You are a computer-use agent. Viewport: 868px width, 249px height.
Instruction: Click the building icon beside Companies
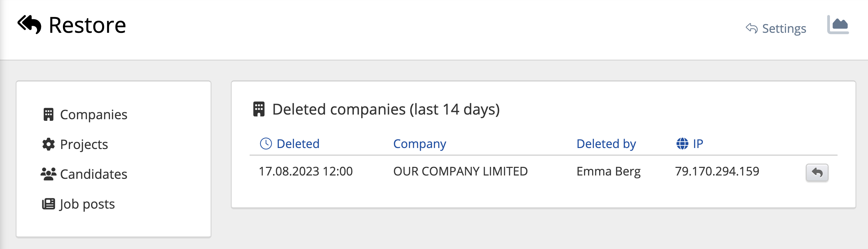click(48, 115)
